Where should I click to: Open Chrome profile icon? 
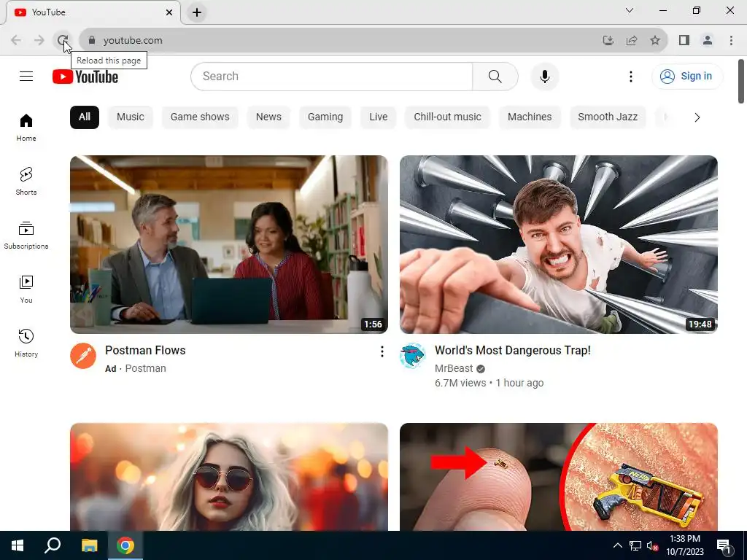click(x=708, y=41)
